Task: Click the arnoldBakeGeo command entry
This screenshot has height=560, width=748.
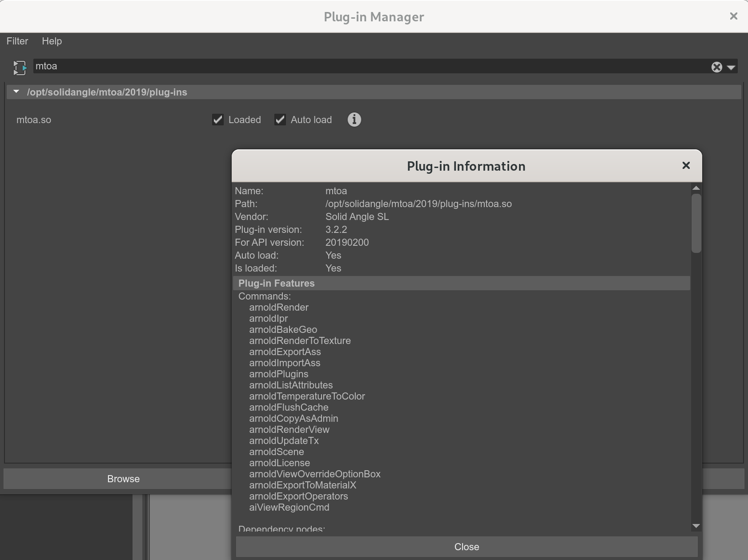Action: 283,329
